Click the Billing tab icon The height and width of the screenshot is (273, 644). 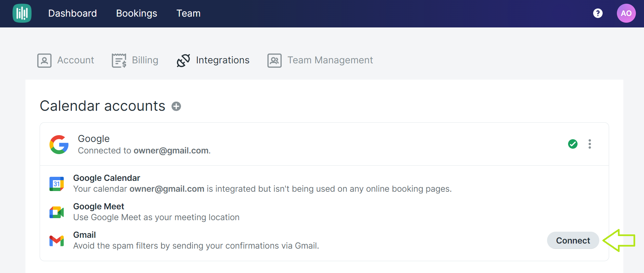pos(119,61)
